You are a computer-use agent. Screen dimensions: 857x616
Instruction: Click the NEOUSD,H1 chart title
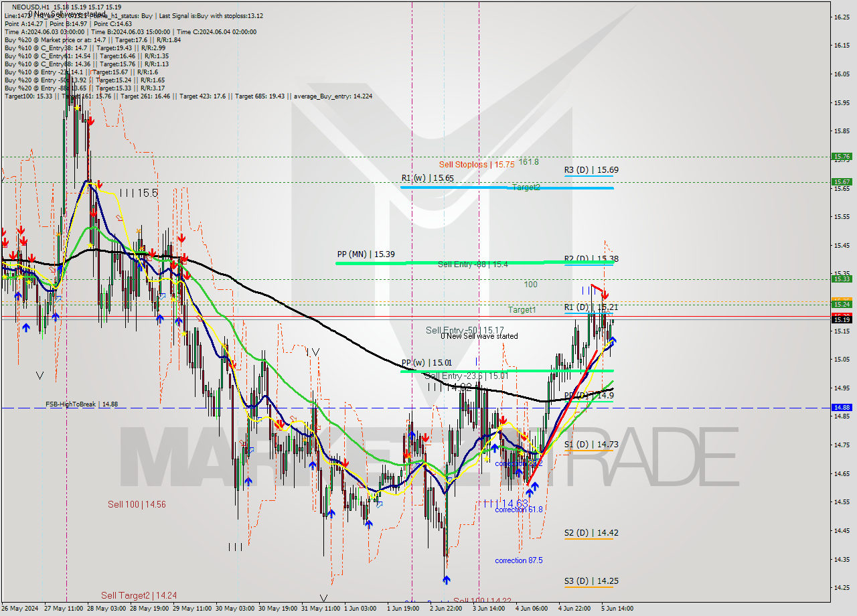(31, 7)
